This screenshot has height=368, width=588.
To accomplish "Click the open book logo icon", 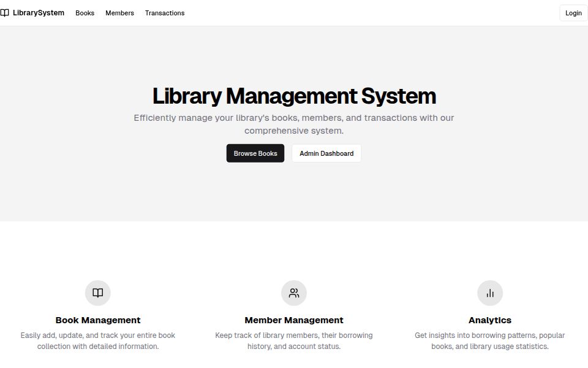I will pyautogui.click(x=6, y=12).
